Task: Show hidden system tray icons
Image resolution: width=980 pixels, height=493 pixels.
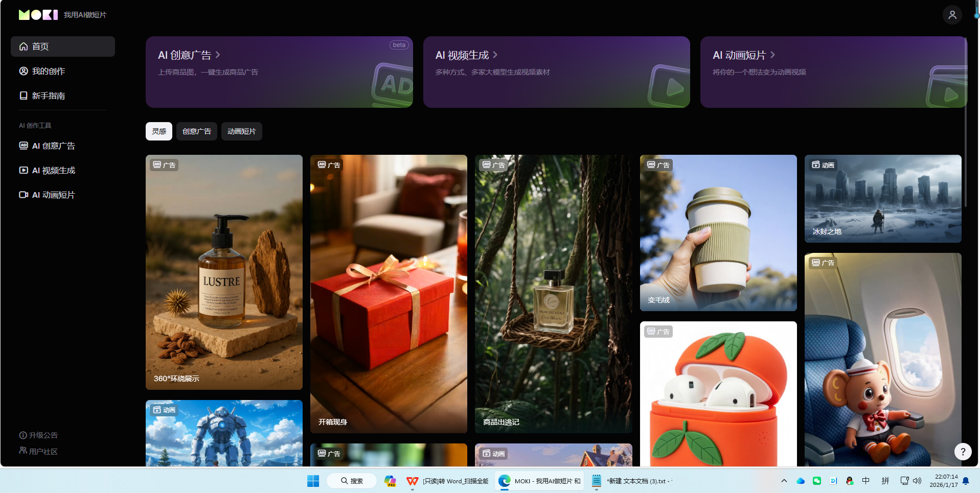Action: coord(784,481)
